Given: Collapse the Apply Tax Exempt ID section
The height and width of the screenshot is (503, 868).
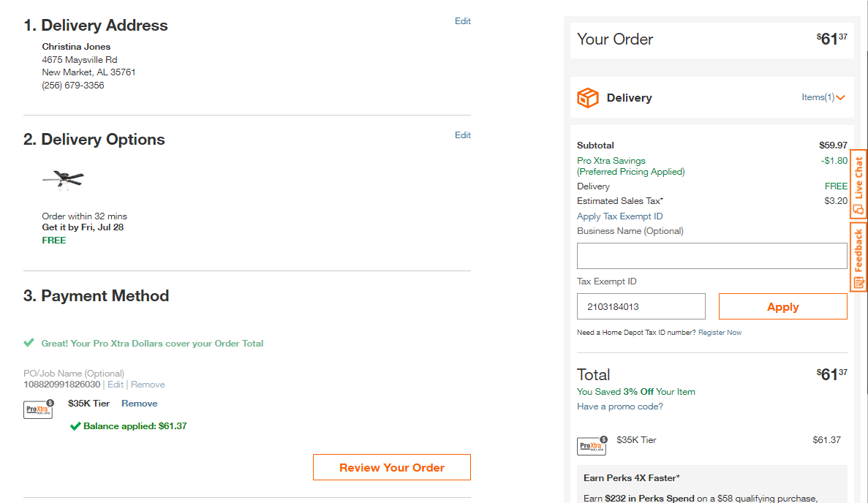Looking at the screenshot, I should click(619, 216).
